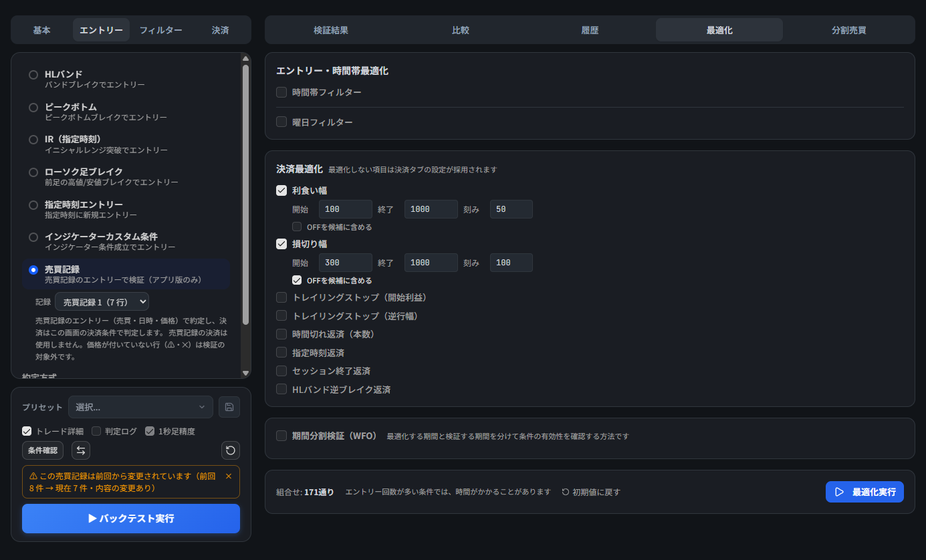The height and width of the screenshot is (560, 926).
Task: Run the backtest with バックテスト実行
Action: (131, 519)
